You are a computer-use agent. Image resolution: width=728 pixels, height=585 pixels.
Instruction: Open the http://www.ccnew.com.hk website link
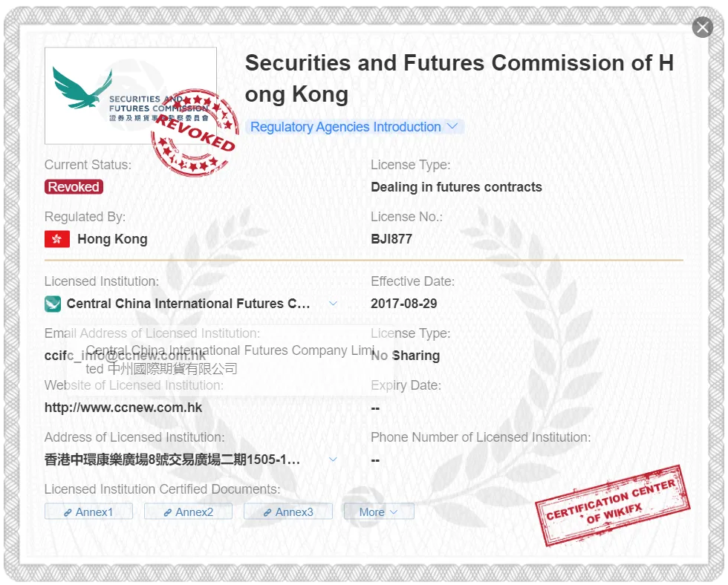click(x=123, y=408)
